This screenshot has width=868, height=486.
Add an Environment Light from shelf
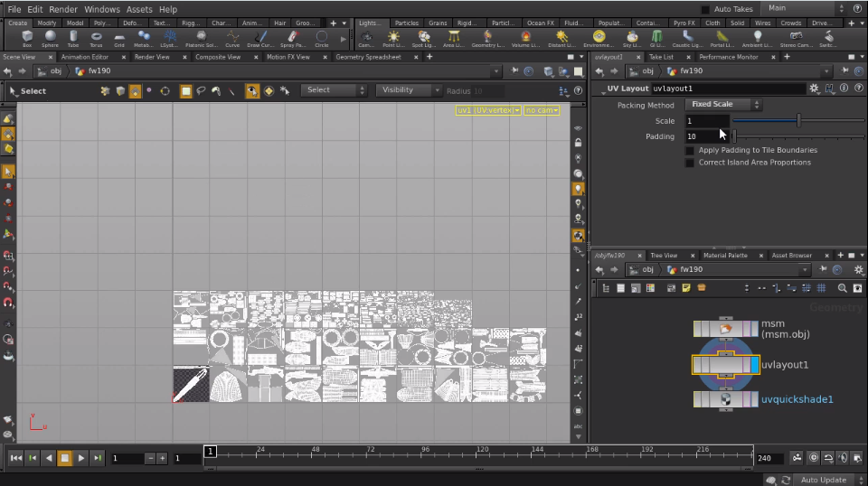click(x=599, y=39)
